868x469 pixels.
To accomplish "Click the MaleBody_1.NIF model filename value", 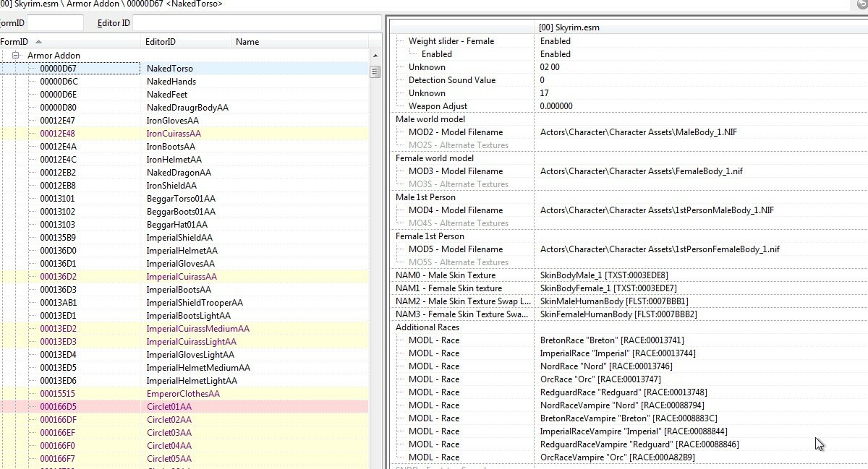I will coord(639,132).
